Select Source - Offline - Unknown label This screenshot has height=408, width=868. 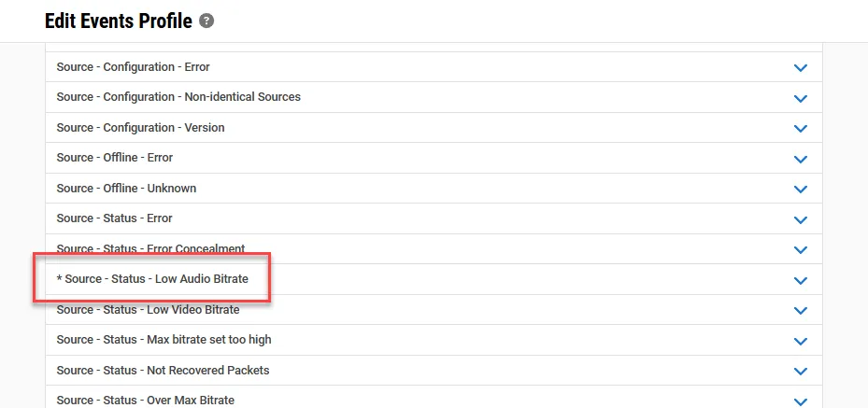point(126,188)
